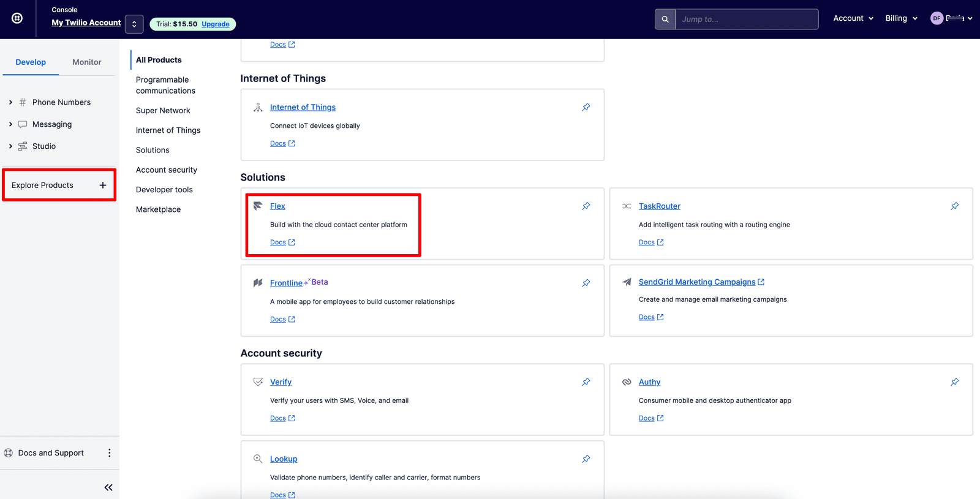Pin the Verify product to sidebar
Image resolution: width=980 pixels, height=499 pixels.
[x=586, y=382]
